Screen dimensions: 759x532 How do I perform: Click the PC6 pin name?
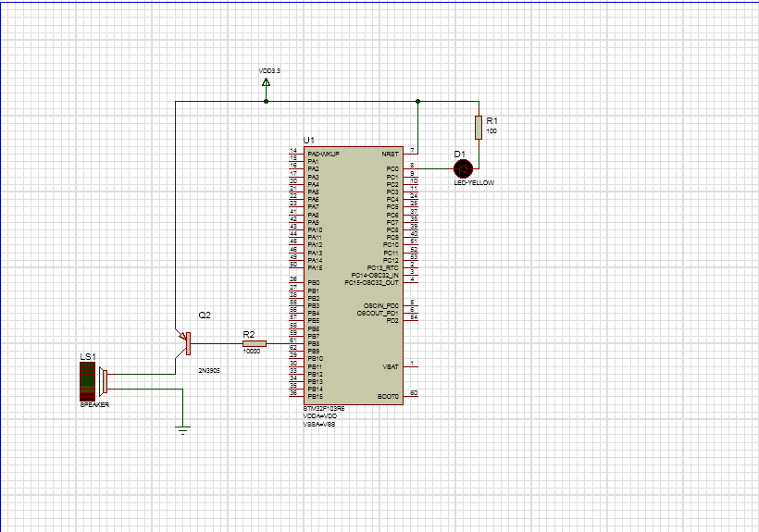(x=392, y=215)
